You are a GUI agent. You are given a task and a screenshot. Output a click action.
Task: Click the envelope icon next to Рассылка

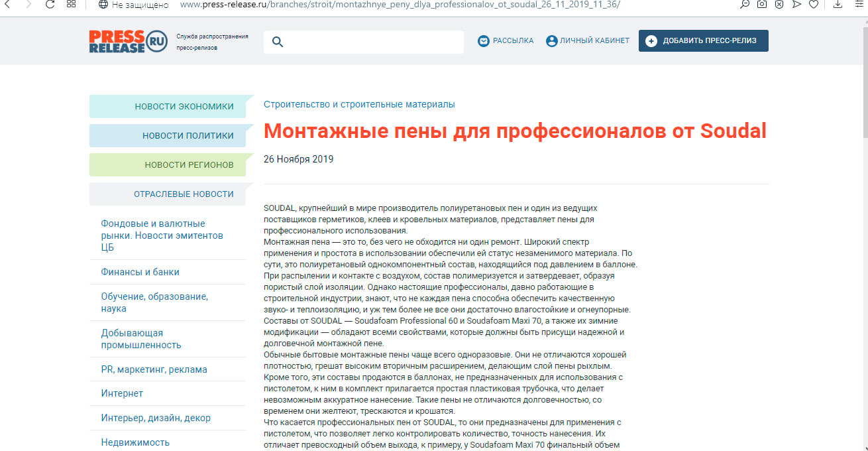pyautogui.click(x=484, y=41)
